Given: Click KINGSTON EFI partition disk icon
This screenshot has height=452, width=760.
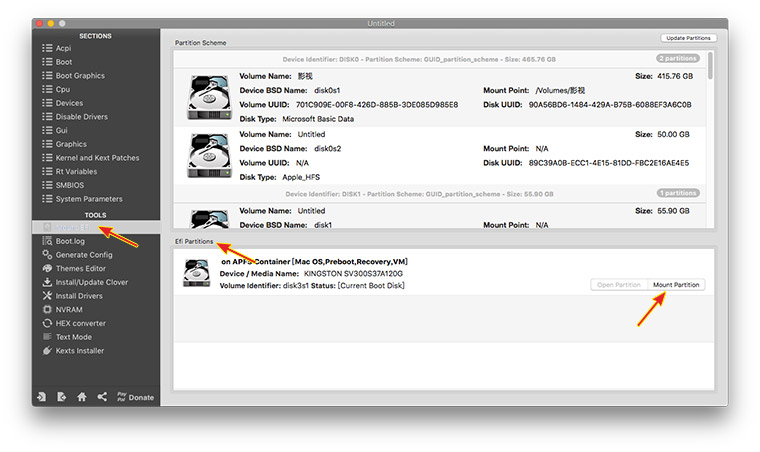Looking at the screenshot, I should click(196, 273).
